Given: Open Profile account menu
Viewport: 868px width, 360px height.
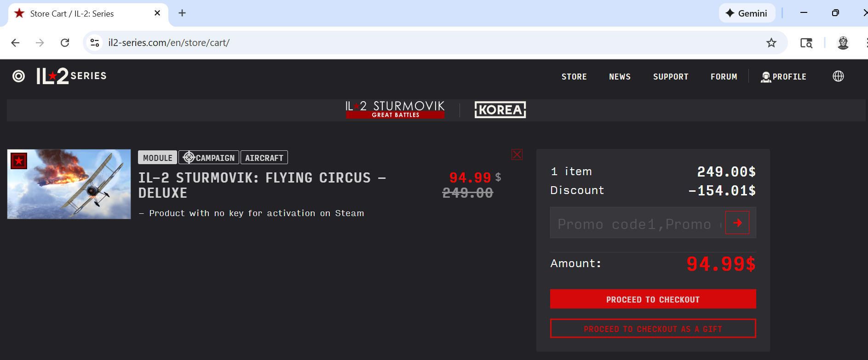Looking at the screenshot, I should (x=783, y=77).
